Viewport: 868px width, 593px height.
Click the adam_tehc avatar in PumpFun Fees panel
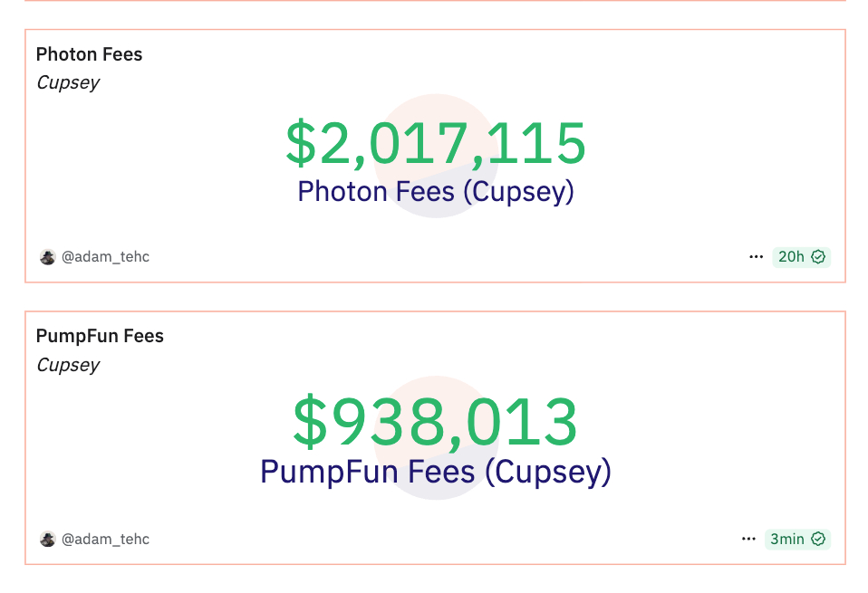[x=48, y=539]
